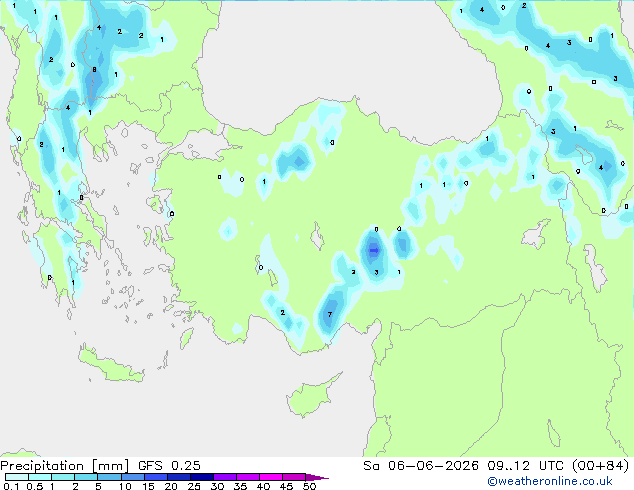Click the '10' legend scale label
The image size is (634, 490).
click(125, 486)
